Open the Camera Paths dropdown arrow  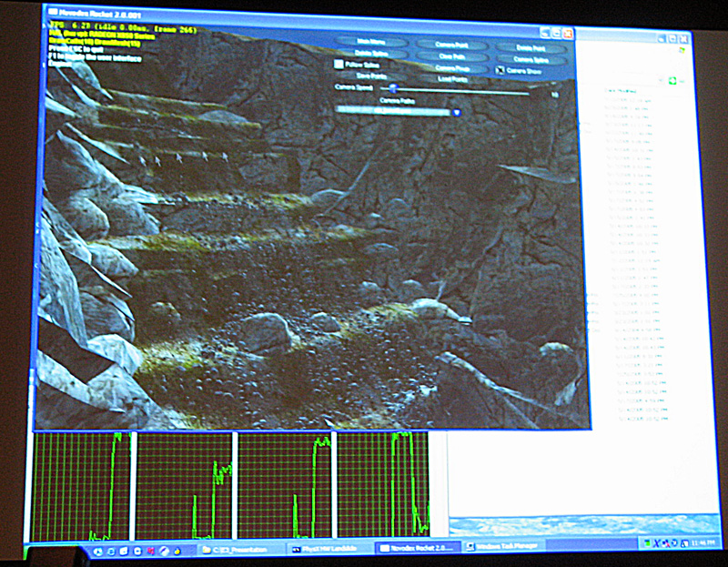pos(457,113)
